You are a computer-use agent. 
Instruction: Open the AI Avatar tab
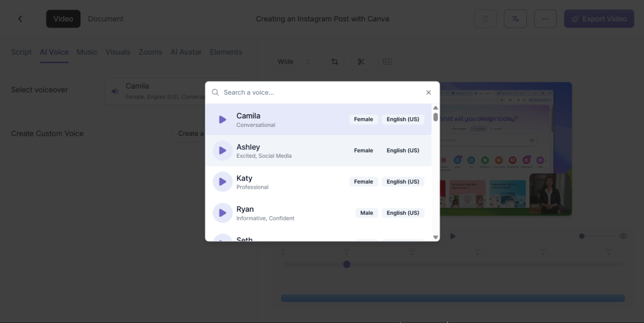pyautogui.click(x=186, y=52)
